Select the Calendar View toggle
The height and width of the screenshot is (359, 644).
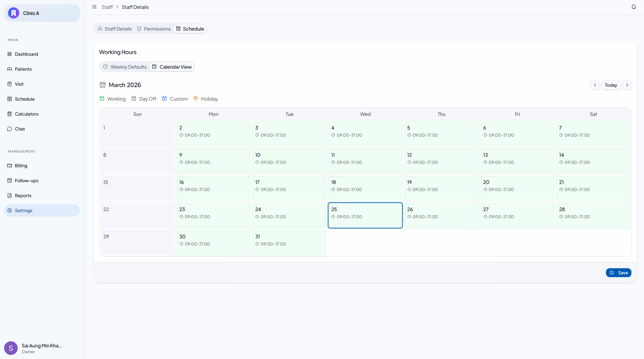(172, 67)
